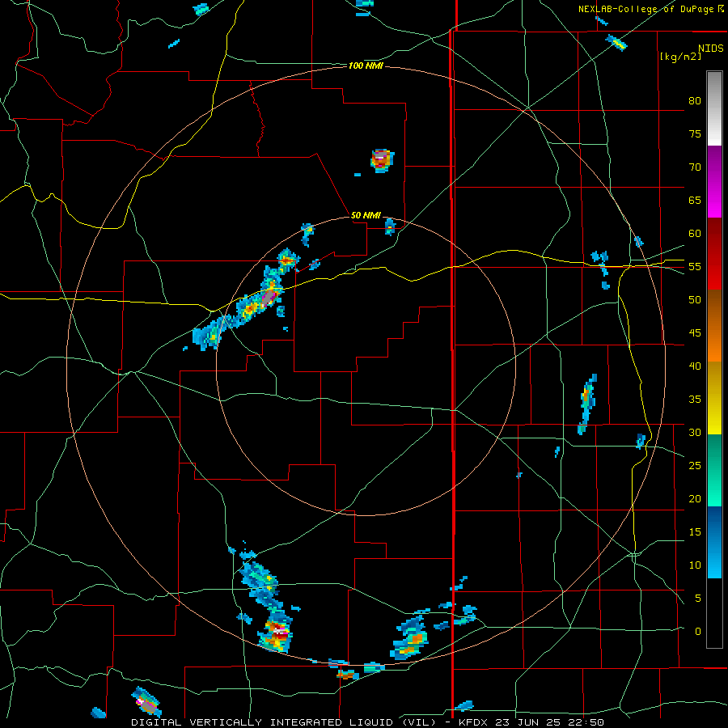Click the 10 value on the VIL scale
Viewport: 728px width, 728px height.
click(695, 565)
